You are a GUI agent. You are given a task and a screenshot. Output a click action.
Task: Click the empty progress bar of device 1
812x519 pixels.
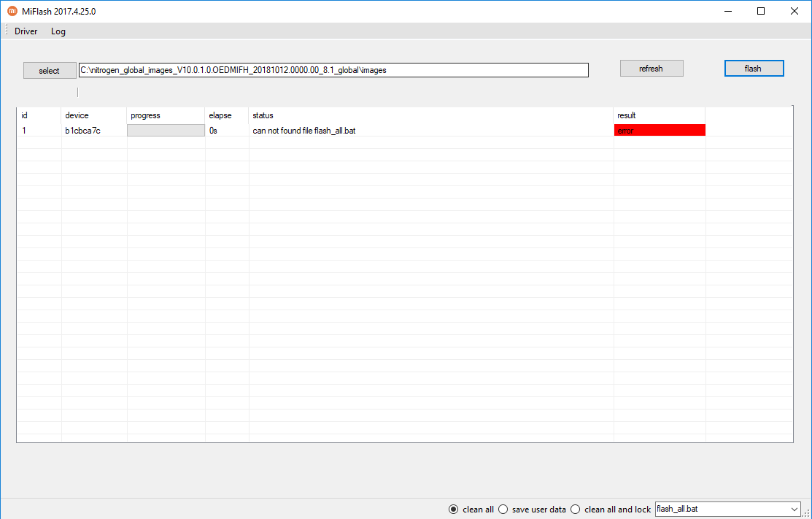(166, 131)
